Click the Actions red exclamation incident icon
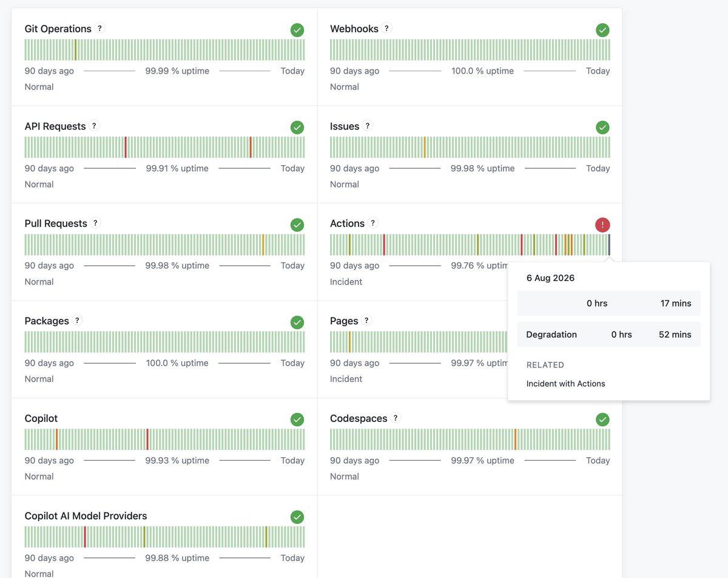 pos(602,225)
